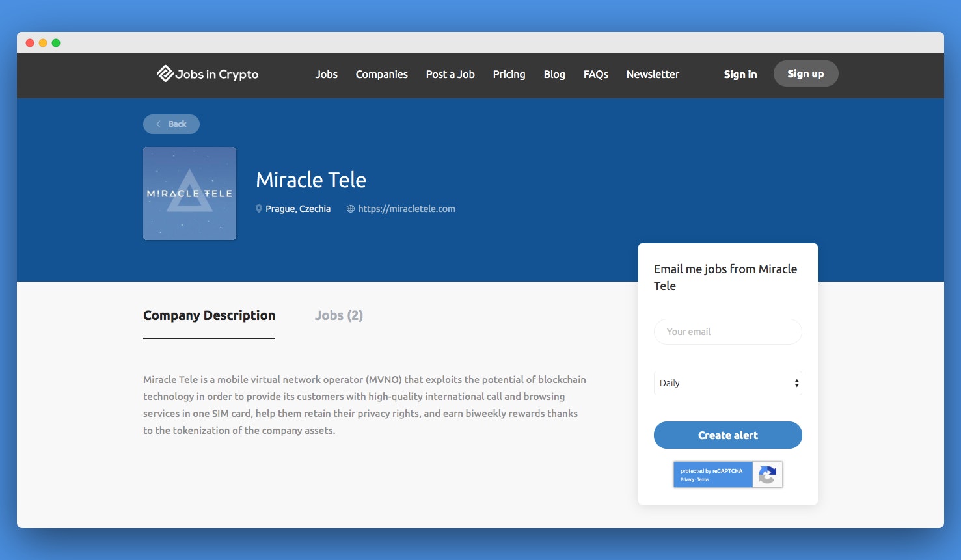Open the Jobs nav menu item

coord(326,74)
